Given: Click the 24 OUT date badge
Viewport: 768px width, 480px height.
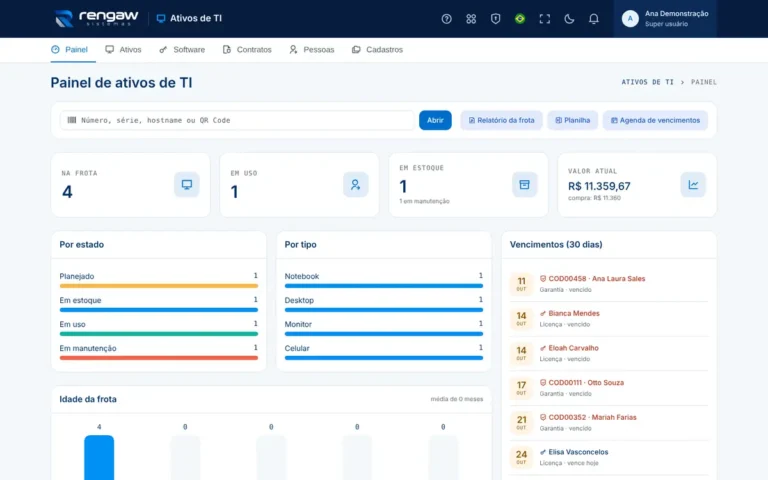Looking at the screenshot, I should coord(521,457).
